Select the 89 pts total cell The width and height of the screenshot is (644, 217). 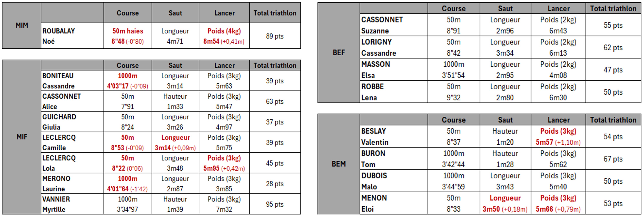pos(275,36)
